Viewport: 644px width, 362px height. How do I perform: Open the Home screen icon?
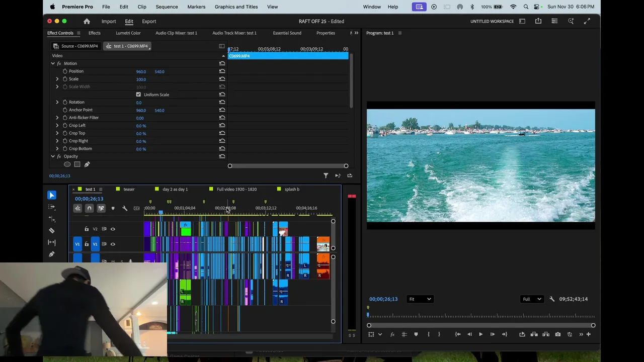pos(87,21)
